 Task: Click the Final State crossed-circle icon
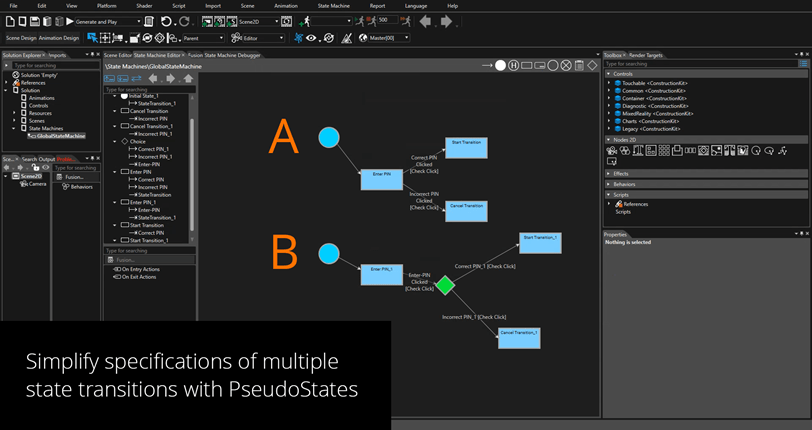(x=566, y=65)
